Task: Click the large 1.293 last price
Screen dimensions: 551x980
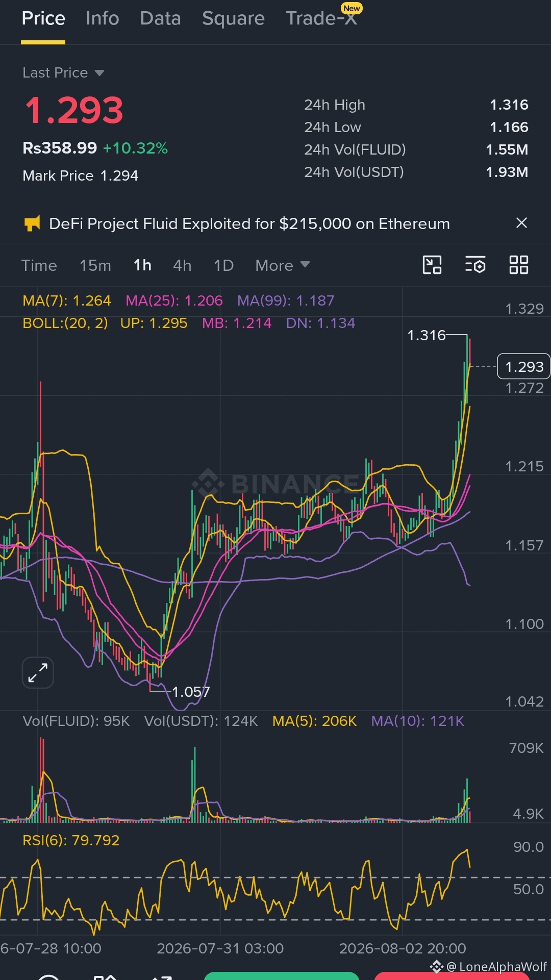Action: pyautogui.click(x=74, y=110)
